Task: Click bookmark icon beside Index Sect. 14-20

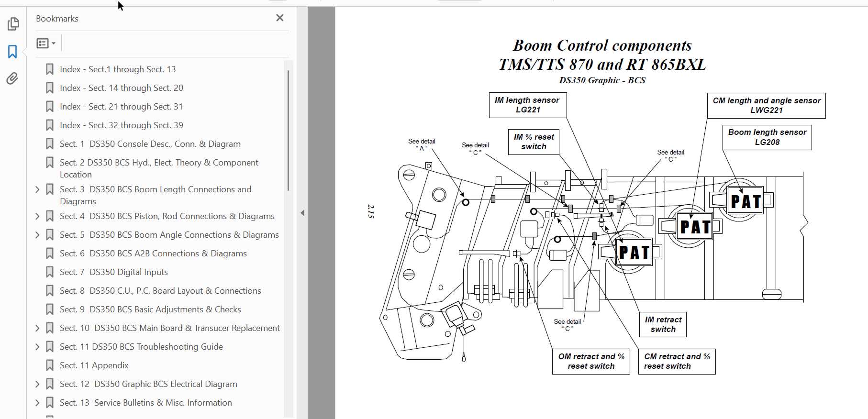Action: [x=49, y=88]
